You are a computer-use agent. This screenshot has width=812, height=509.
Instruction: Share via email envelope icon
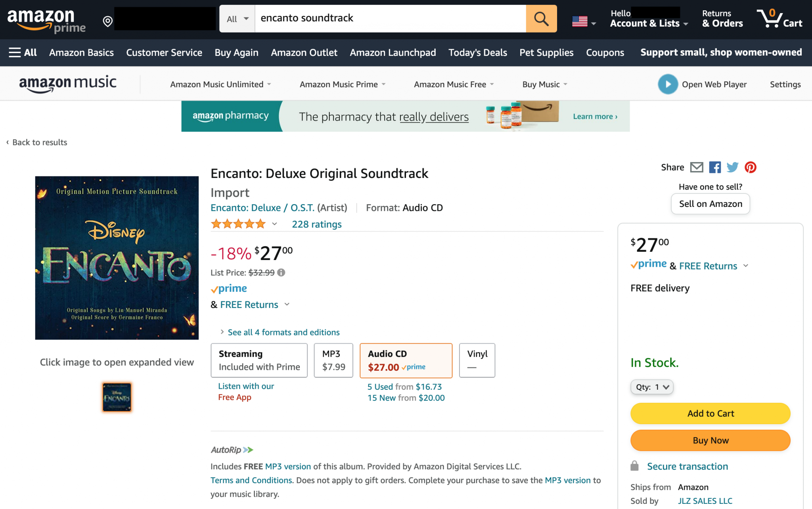tap(697, 167)
